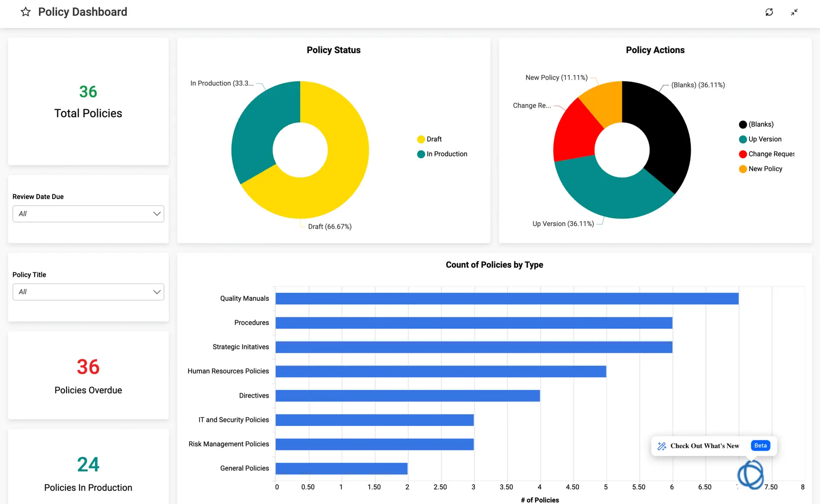Open the floating assistant circle icon
Viewport: 820px width, 504px height.
tap(750, 475)
